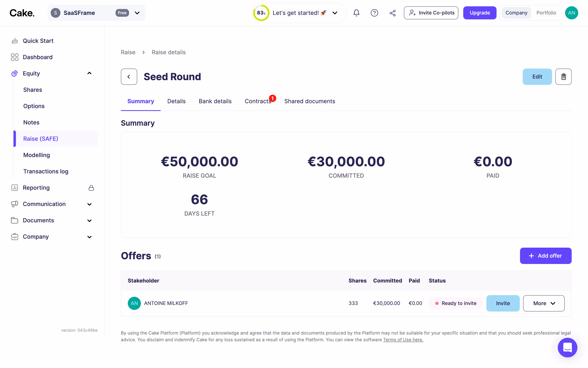Open the Contracts tab with notification badge
The image size is (588, 368).
click(x=258, y=101)
